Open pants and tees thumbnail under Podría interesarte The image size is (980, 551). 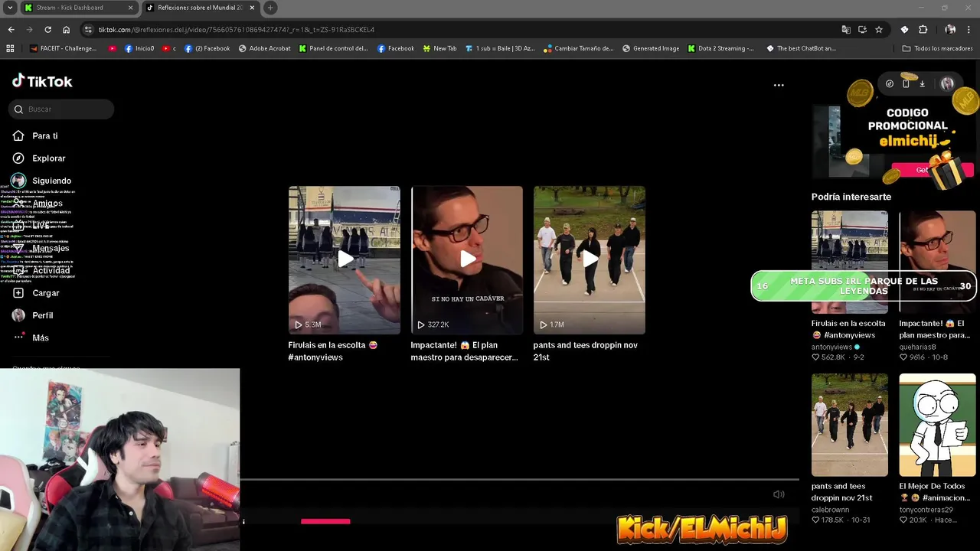tap(850, 425)
